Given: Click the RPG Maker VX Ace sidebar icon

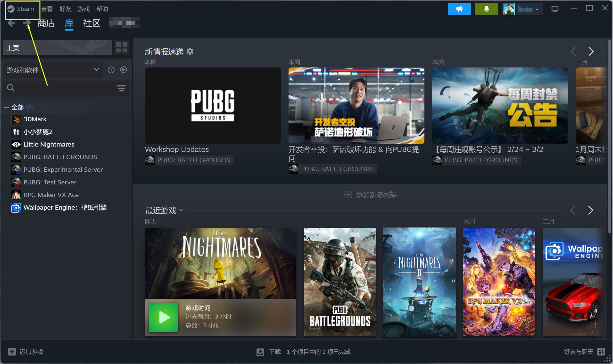Looking at the screenshot, I should point(16,195).
